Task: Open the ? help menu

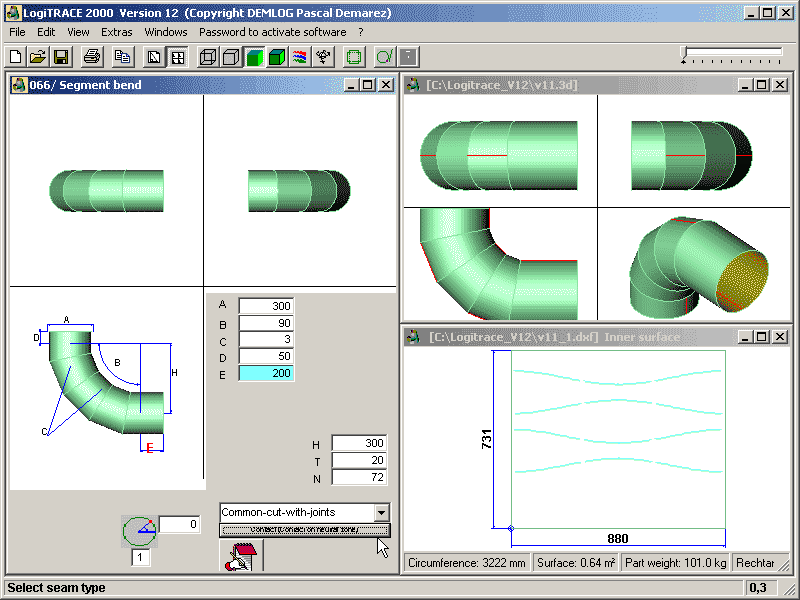Action: (361, 32)
